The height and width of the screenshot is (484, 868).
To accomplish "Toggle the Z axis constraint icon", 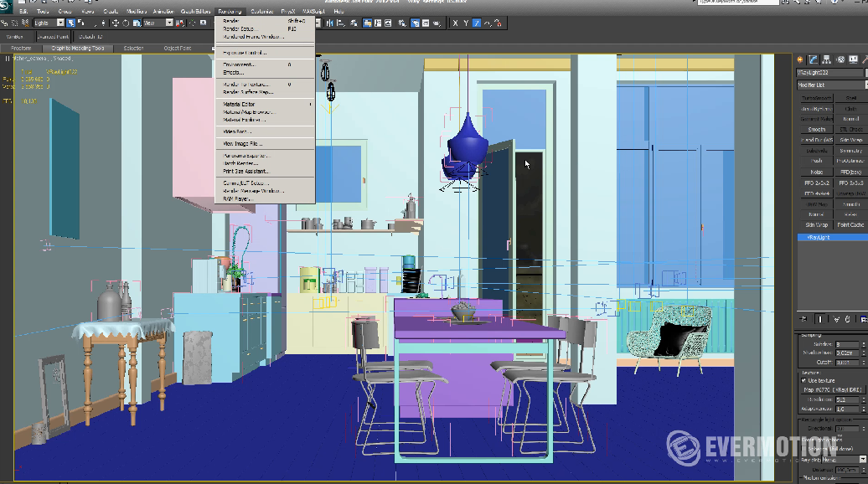I will point(477,23).
